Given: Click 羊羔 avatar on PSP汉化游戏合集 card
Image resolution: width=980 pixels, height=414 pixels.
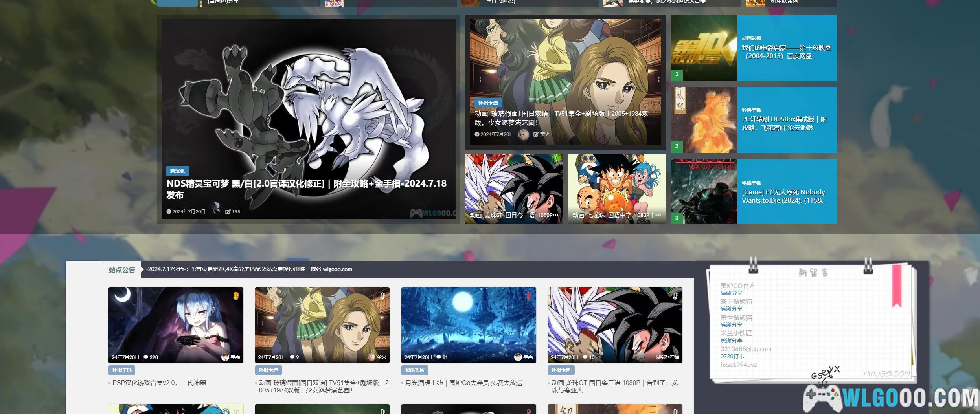Looking at the screenshot, I should tap(225, 357).
